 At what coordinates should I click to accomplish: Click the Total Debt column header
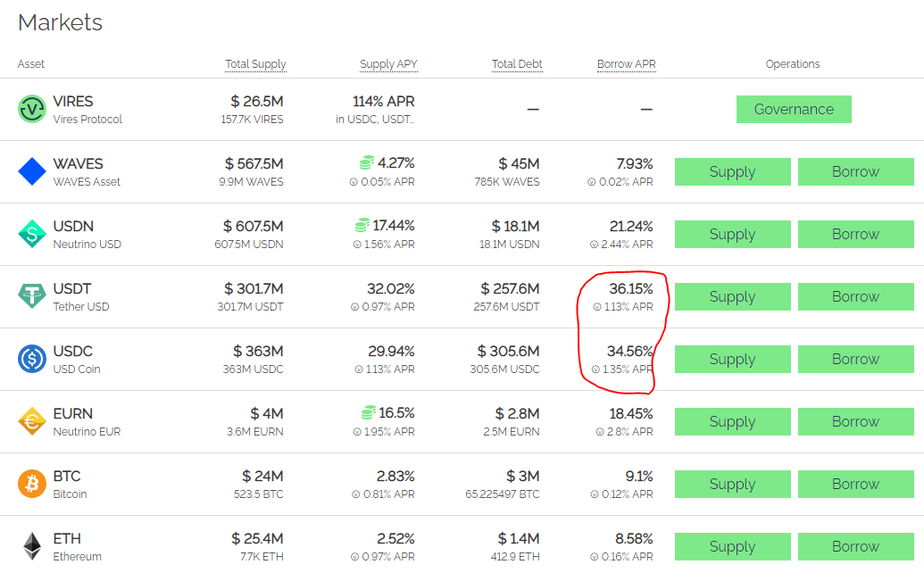[x=517, y=64]
